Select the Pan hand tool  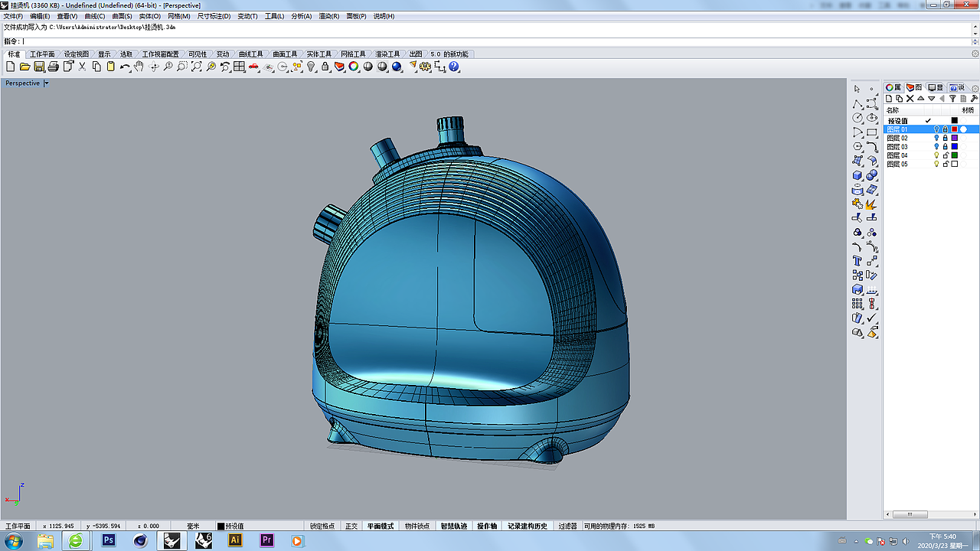[x=139, y=67]
